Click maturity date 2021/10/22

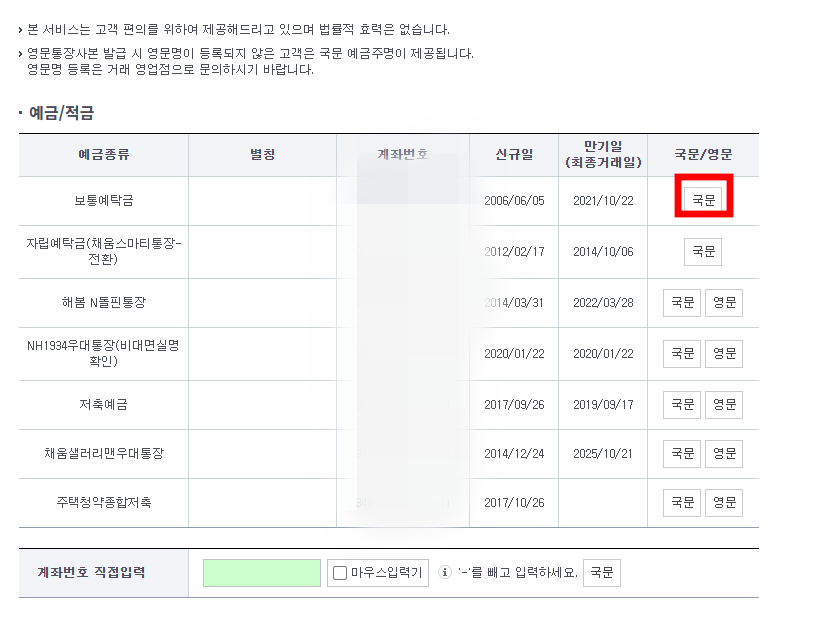coord(603,201)
